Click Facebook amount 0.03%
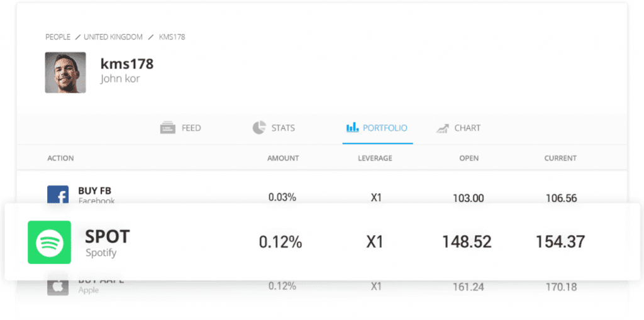 click(282, 197)
